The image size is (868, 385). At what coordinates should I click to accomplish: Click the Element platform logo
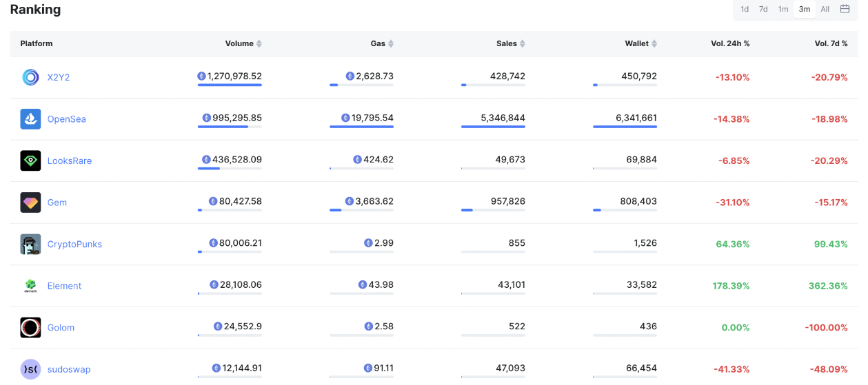point(30,286)
